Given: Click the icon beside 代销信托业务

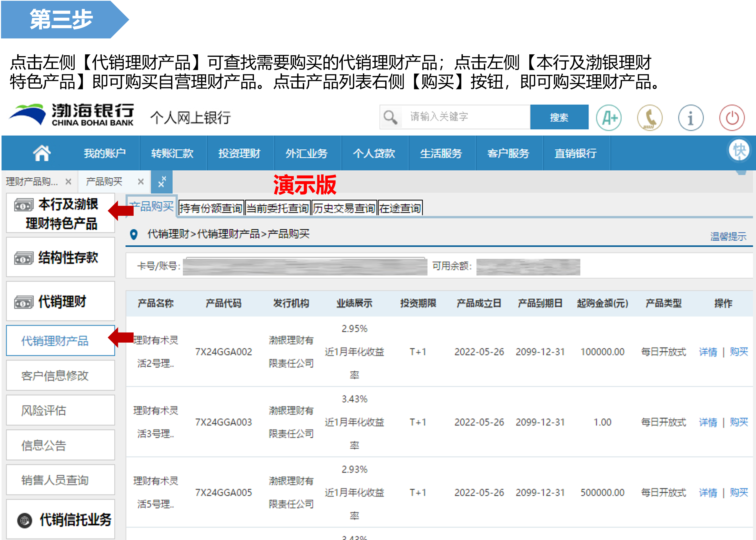Looking at the screenshot, I should 25,520.
